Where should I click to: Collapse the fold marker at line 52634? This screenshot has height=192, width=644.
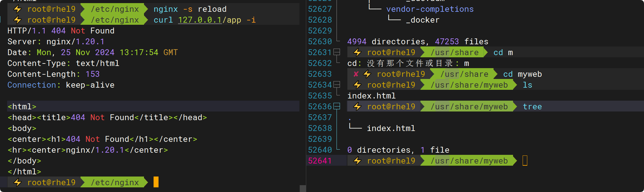337,85
